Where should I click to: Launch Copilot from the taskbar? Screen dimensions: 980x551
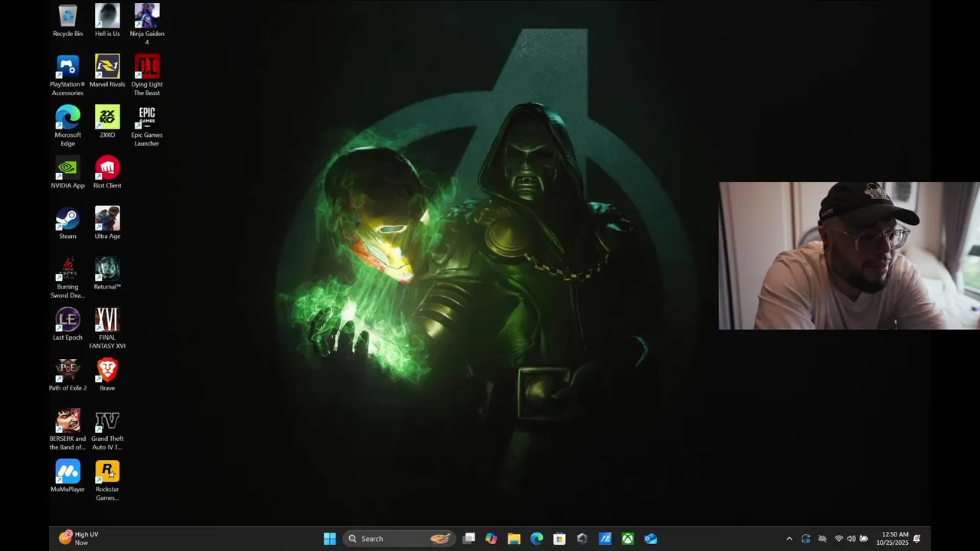pyautogui.click(x=492, y=539)
